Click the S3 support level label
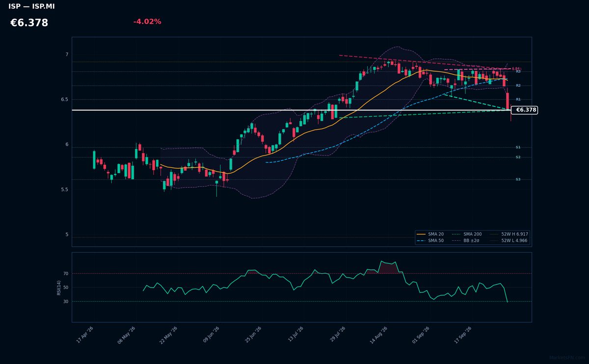This screenshot has height=364, width=589. click(x=518, y=179)
